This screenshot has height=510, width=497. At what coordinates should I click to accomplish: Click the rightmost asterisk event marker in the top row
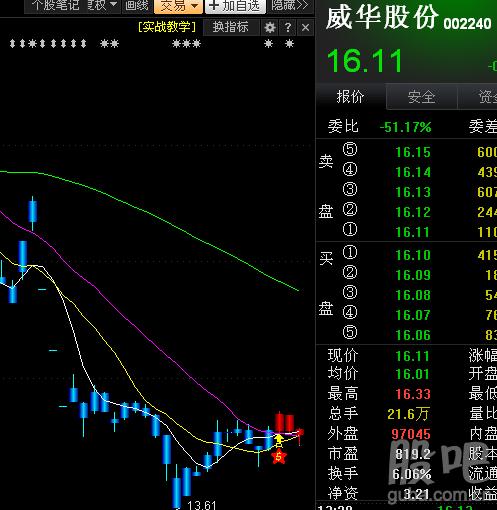point(289,43)
